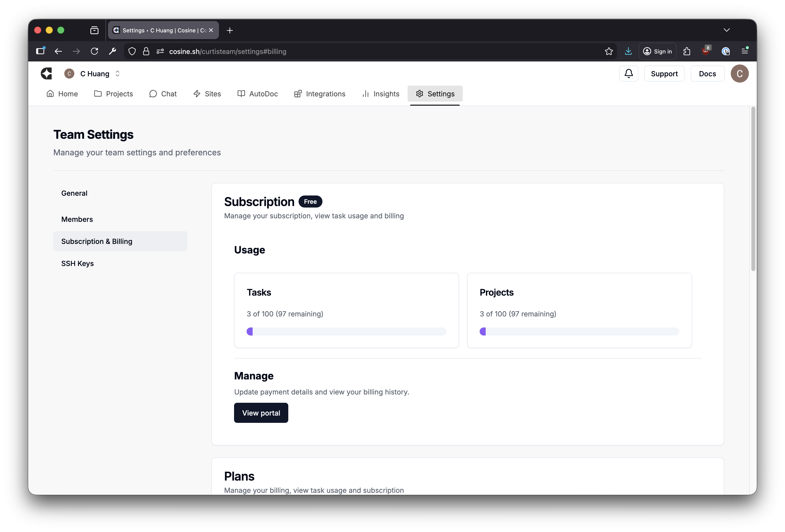Image resolution: width=785 pixels, height=532 pixels.
Task: Open the browser hamburger menu
Action: coord(745,51)
